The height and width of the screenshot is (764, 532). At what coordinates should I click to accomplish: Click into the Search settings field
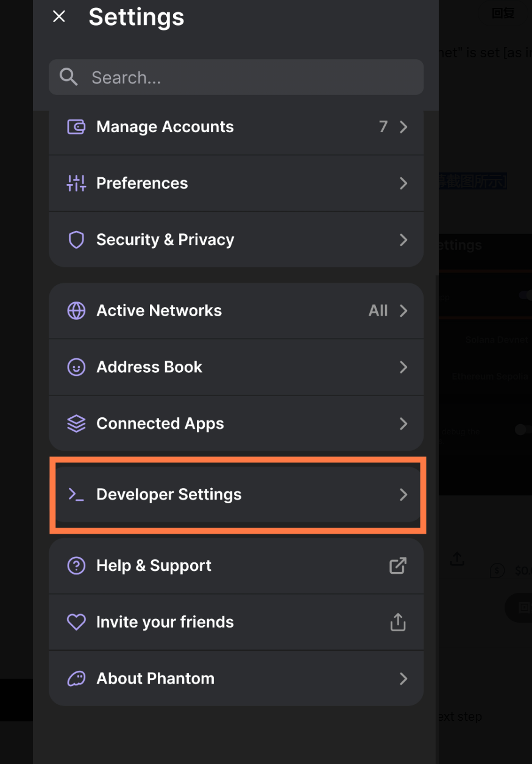tap(236, 77)
